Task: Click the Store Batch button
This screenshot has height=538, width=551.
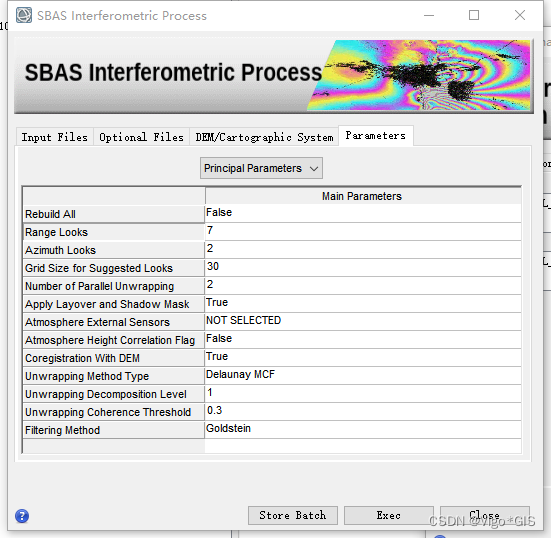Action: pos(293,516)
